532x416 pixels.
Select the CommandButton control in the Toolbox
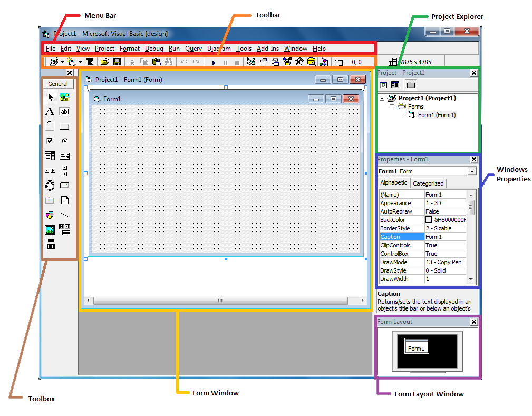(x=64, y=127)
